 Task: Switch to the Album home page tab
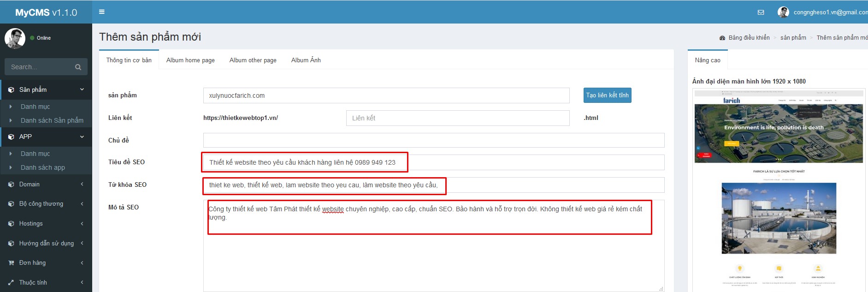pos(190,60)
